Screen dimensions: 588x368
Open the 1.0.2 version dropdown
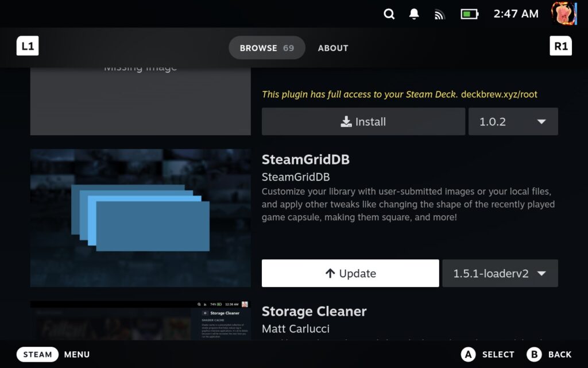pos(513,122)
